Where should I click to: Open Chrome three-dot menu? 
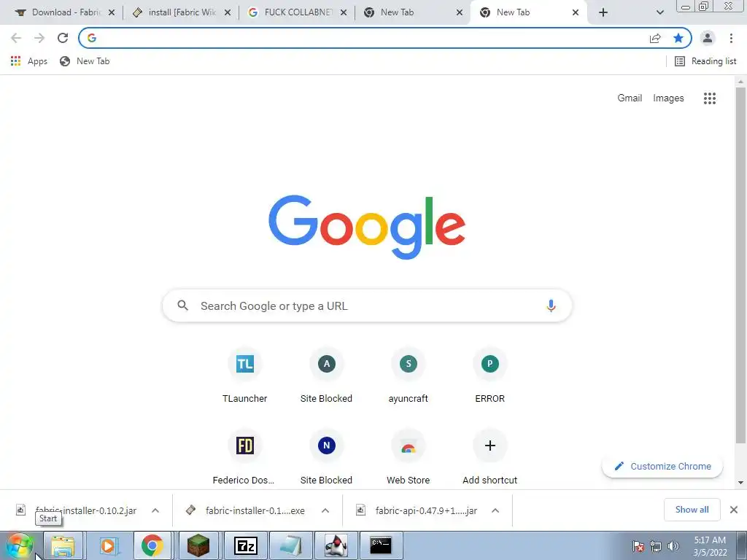(731, 38)
